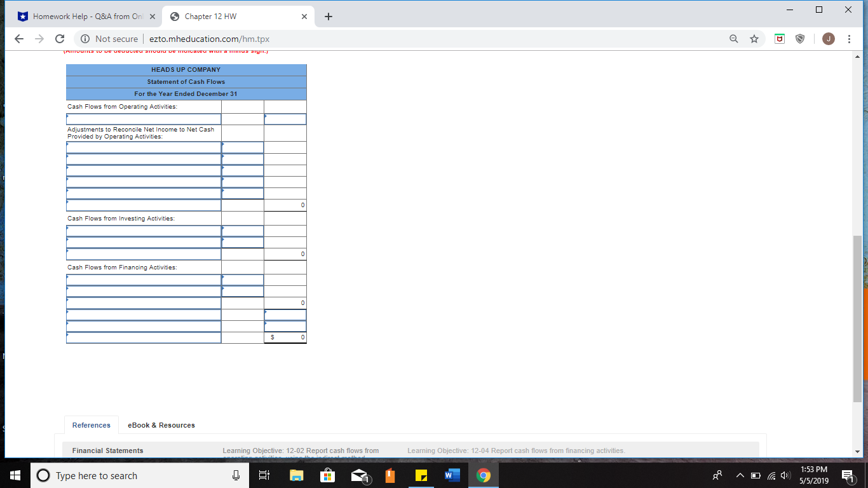Click the scroll down arrow on scrollbar
This screenshot has width=868, height=488.
[x=857, y=452]
